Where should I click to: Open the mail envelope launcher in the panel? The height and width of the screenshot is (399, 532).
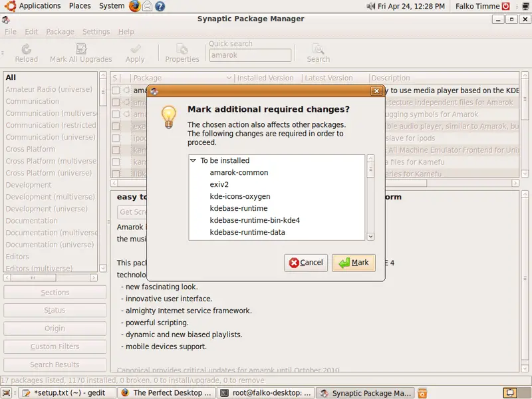tap(147, 6)
